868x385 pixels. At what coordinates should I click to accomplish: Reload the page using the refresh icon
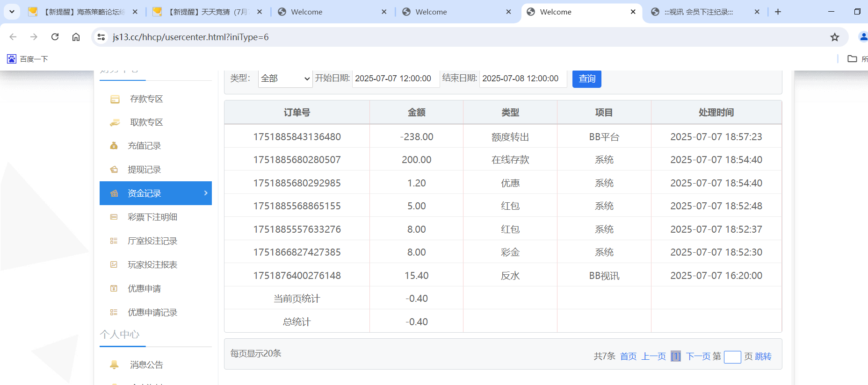(55, 37)
